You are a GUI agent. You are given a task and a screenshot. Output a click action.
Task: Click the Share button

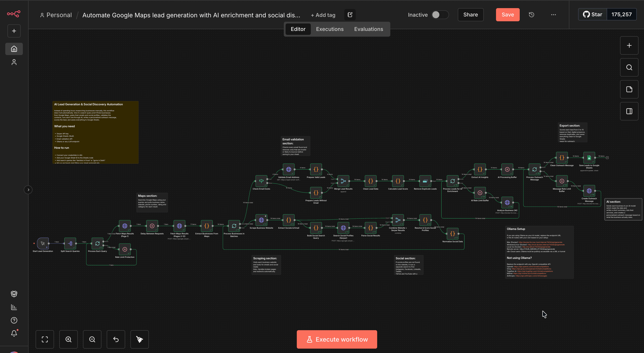tap(471, 15)
